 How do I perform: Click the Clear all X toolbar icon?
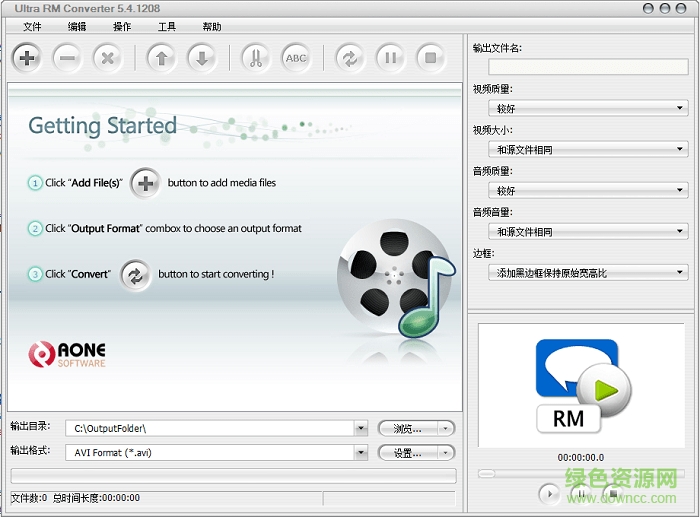pos(107,58)
